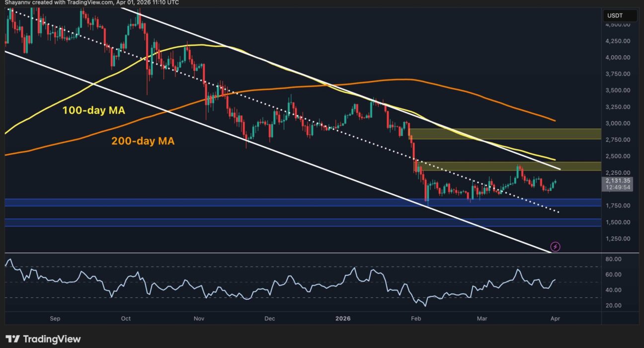Click the purple lightning bolt icon

click(556, 247)
